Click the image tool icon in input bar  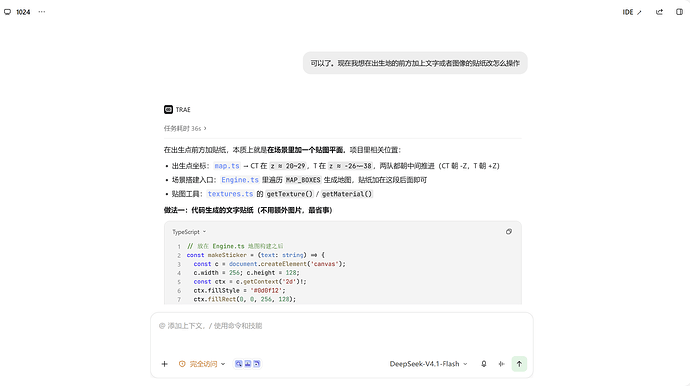248,364
